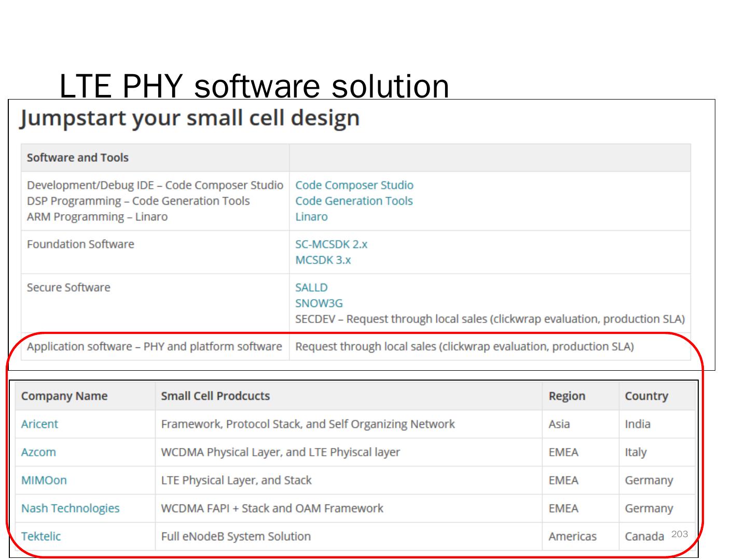
Task: Click the Country column header
Action: (x=646, y=396)
